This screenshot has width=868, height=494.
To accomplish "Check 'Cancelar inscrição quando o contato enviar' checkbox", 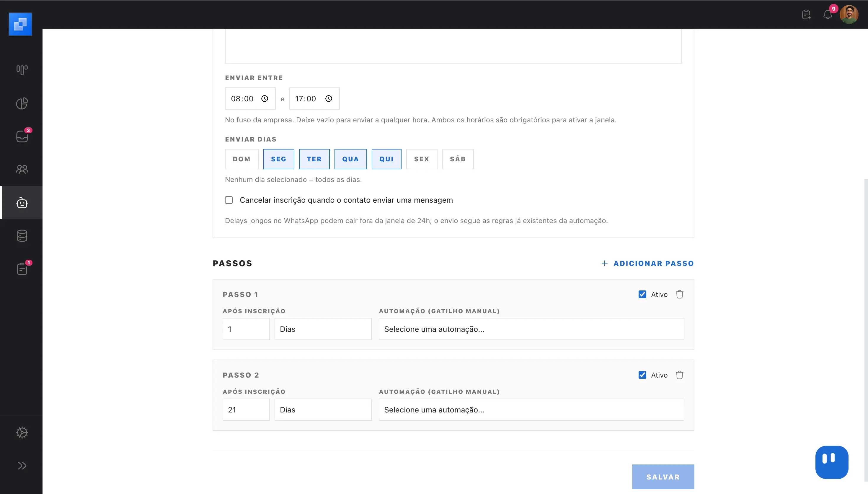I will point(229,200).
